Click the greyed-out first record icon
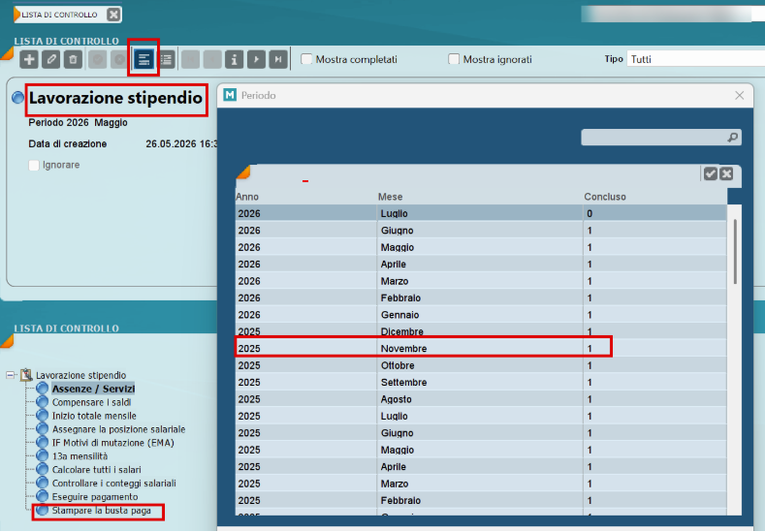 click(191, 59)
